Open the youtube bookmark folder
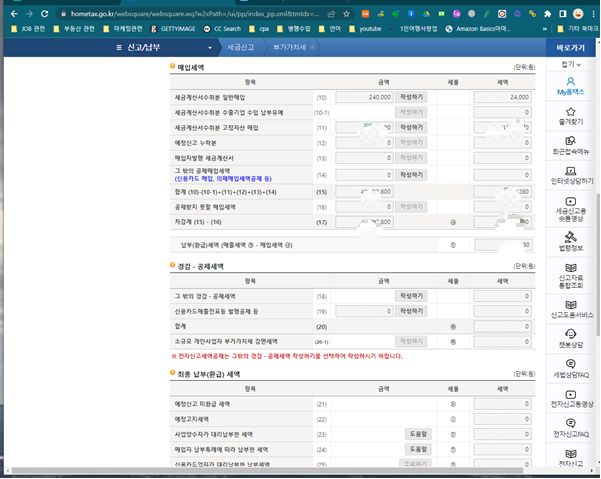The width and height of the screenshot is (601, 479). tap(365, 29)
